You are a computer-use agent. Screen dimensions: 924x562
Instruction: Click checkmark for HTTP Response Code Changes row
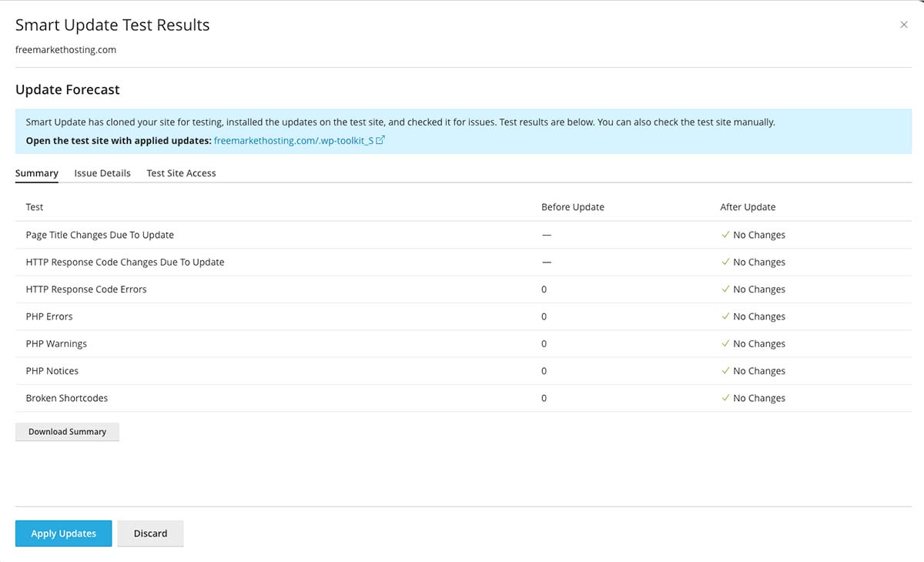point(725,262)
